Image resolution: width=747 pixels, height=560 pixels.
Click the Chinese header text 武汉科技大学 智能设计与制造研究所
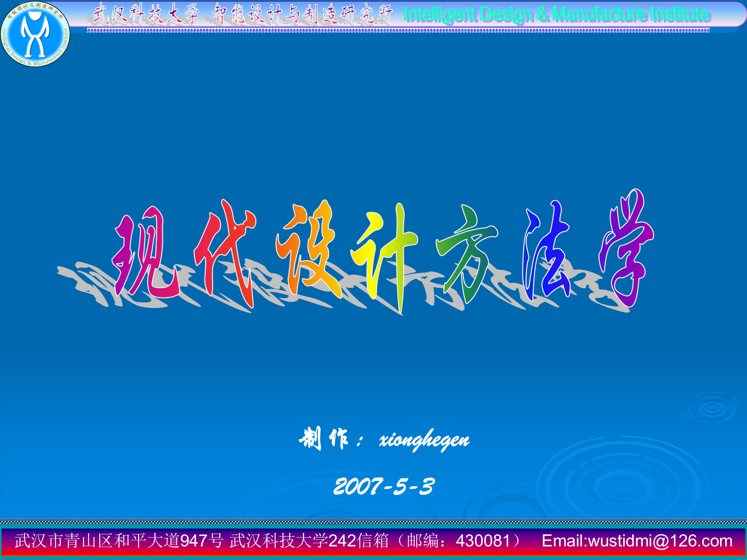click(x=242, y=15)
